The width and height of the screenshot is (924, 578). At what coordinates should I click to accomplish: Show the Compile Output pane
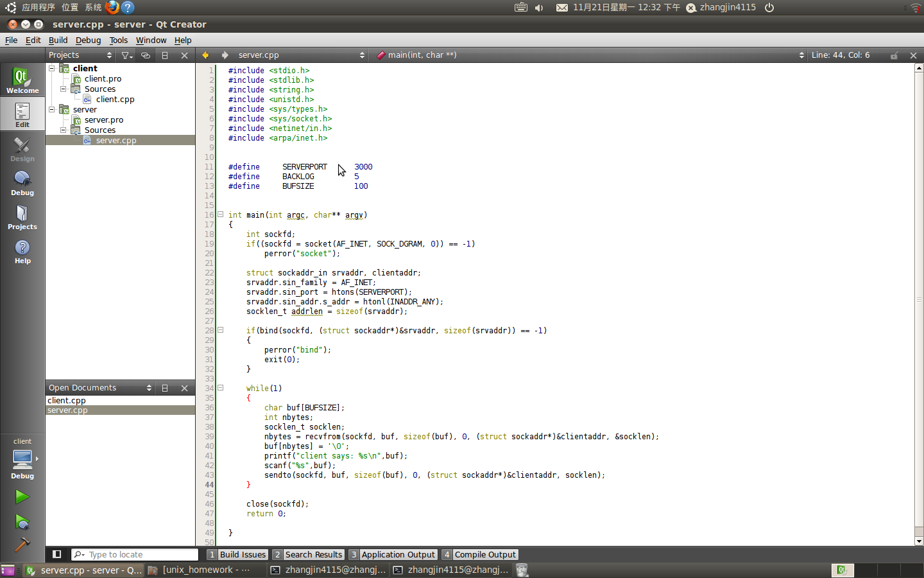tap(480, 554)
